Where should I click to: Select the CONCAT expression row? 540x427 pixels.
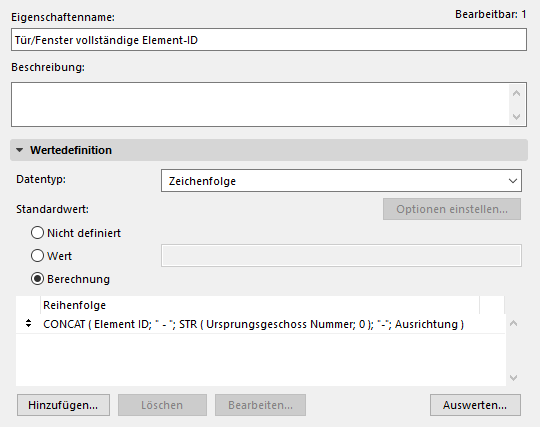[x=260, y=324]
